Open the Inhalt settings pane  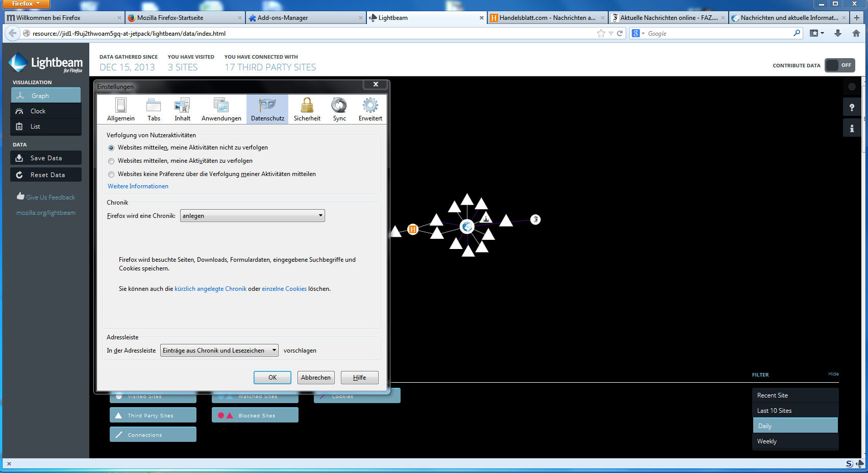182,109
